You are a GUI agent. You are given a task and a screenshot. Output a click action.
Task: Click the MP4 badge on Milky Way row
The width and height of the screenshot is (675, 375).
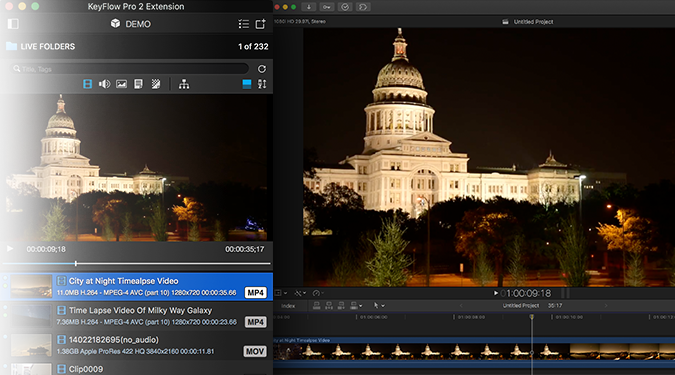click(x=255, y=322)
